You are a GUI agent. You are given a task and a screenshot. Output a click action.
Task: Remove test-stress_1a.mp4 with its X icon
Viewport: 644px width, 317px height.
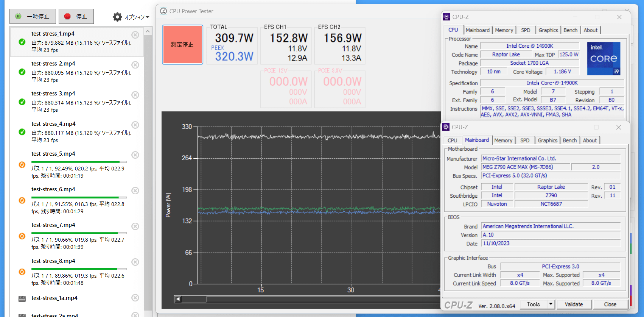(135, 298)
